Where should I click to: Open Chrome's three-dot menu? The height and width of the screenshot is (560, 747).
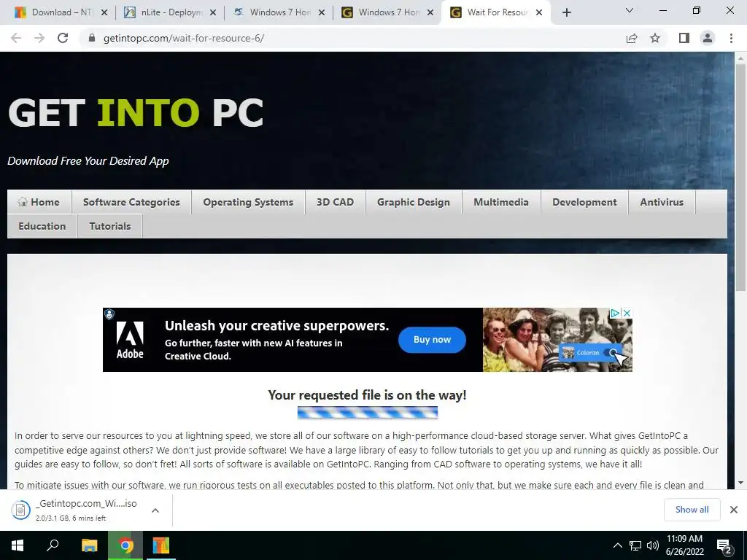point(731,38)
